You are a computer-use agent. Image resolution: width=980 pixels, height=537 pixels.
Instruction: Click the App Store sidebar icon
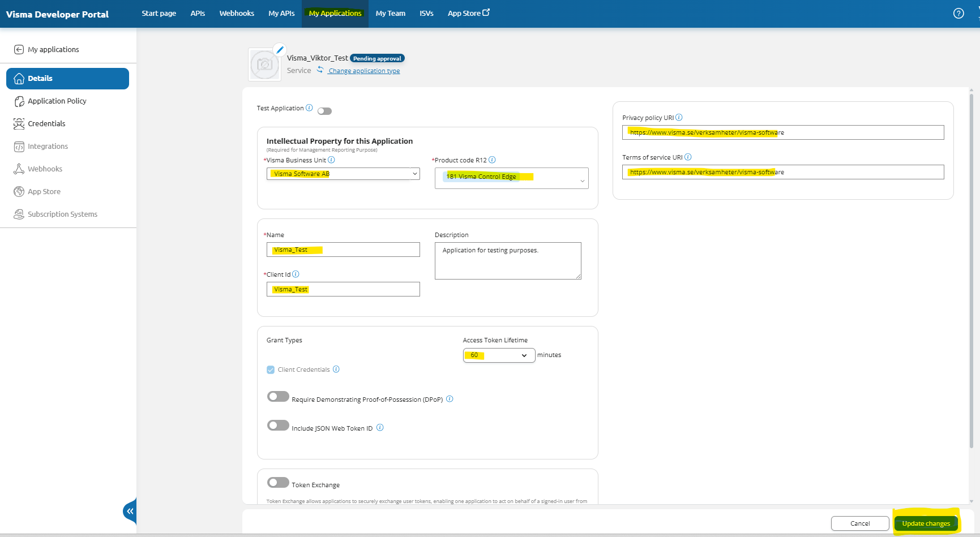[x=19, y=191]
